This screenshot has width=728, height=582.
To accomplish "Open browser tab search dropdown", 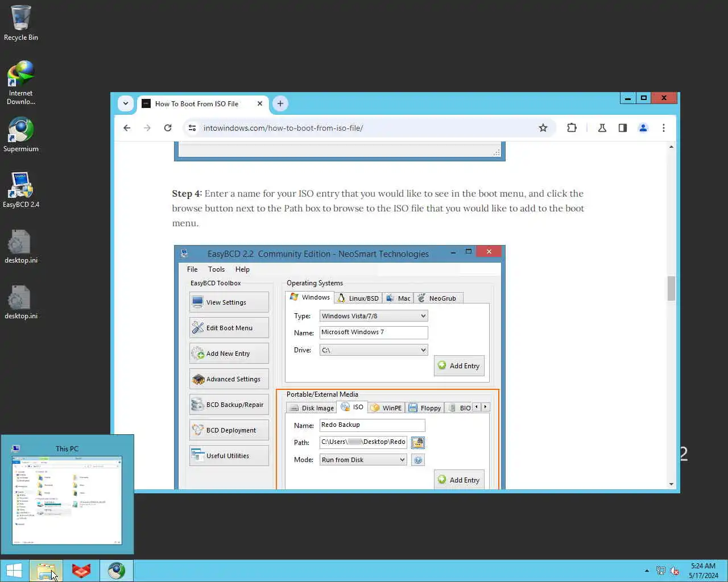I will coord(126,103).
